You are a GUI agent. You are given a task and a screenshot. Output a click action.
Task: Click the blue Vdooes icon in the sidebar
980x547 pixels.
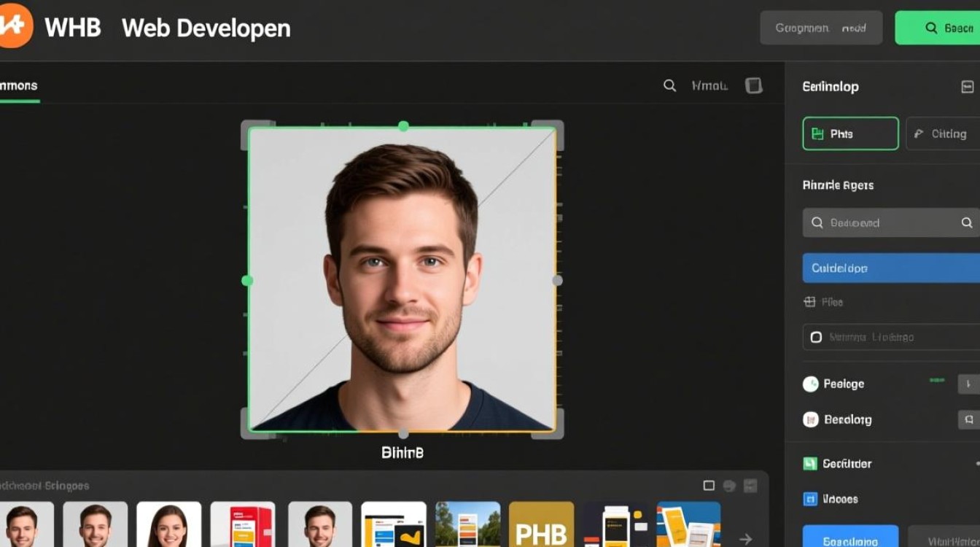pyautogui.click(x=809, y=500)
